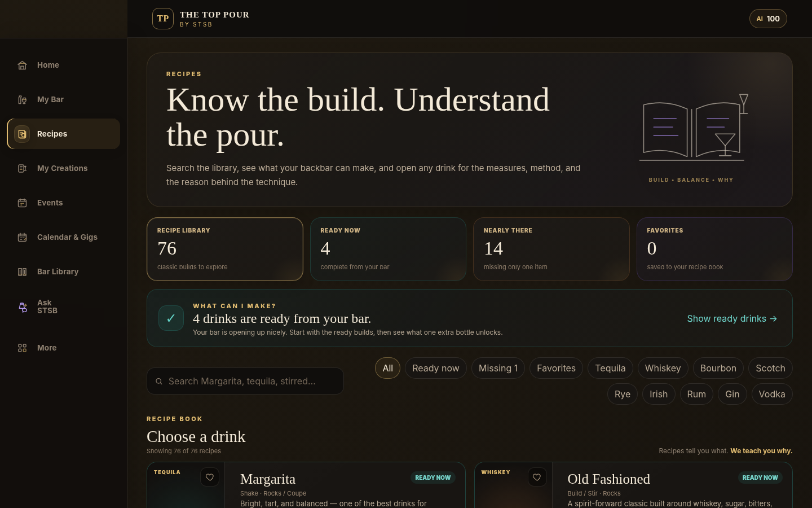This screenshot has width=812, height=508.
Task: Open the Margarita recipe title
Action: tap(268, 479)
